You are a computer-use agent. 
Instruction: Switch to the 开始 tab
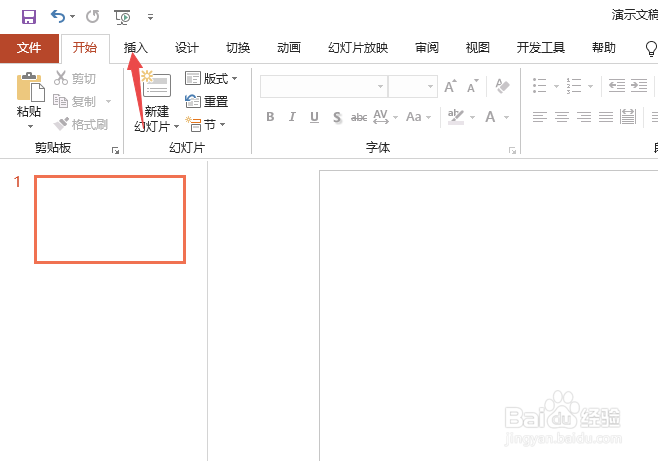pos(85,48)
